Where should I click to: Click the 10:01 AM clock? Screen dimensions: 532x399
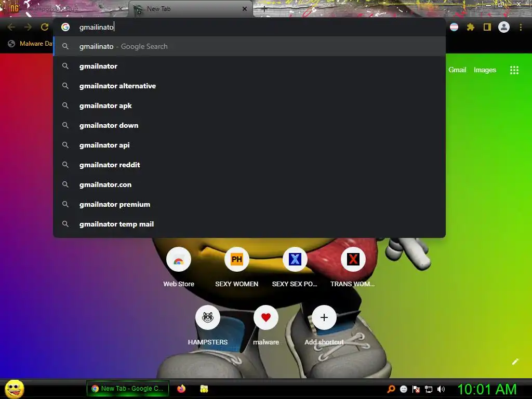487,389
